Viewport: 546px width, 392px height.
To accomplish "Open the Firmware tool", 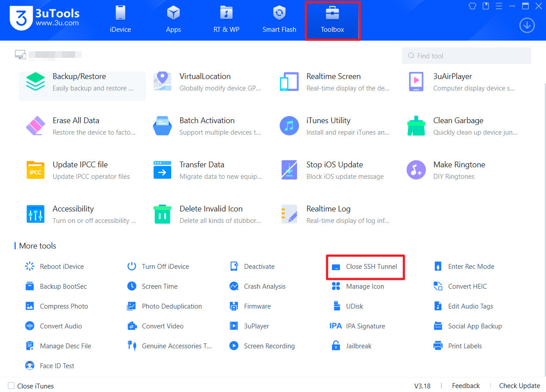I will (250, 306).
